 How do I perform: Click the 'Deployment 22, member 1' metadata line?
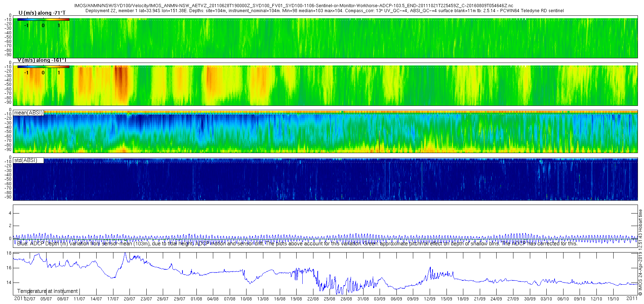[325, 11]
